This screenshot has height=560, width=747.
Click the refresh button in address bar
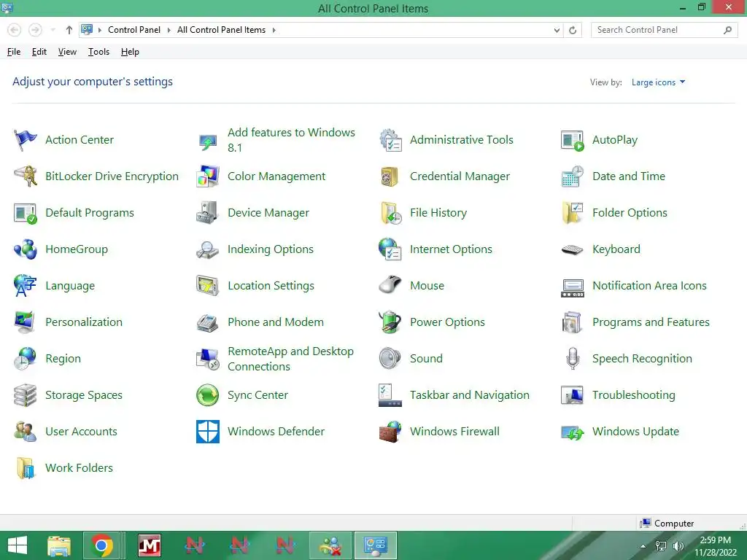(573, 30)
